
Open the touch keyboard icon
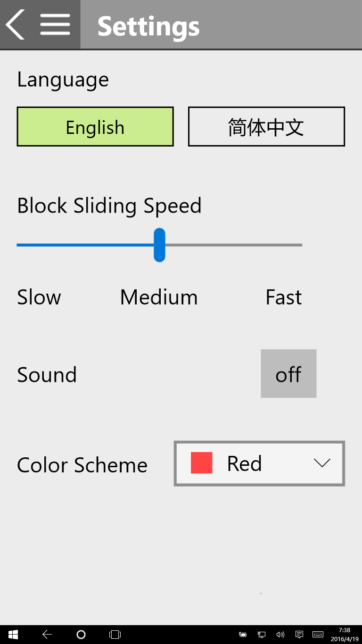[x=318, y=635]
